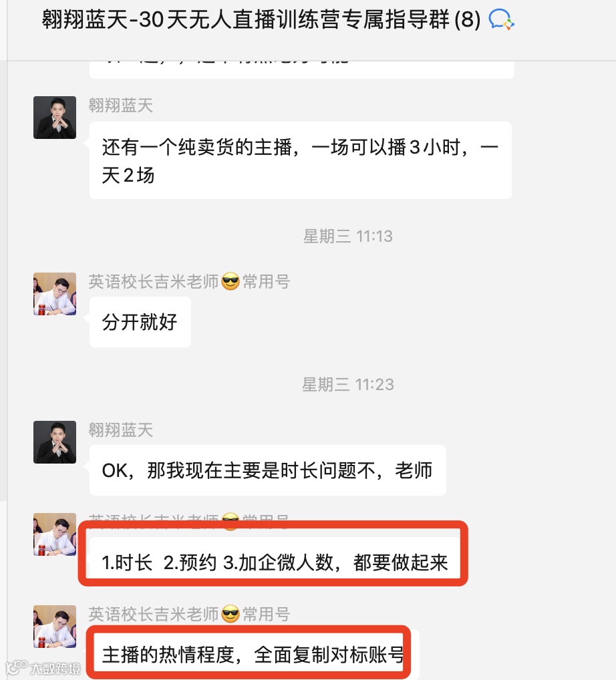Select message 主播的热情程度，全面复制对标账号
Image resolution: width=616 pixels, height=680 pixels.
(x=254, y=654)
